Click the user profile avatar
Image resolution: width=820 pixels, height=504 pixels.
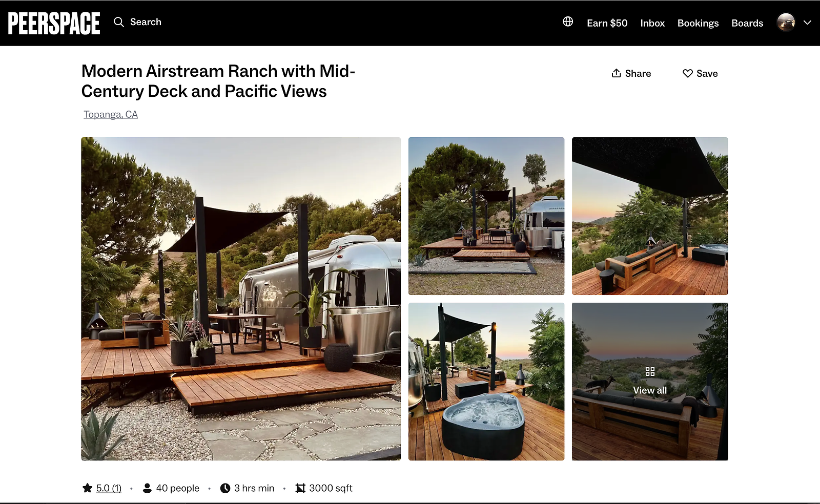tap(786, 23)
